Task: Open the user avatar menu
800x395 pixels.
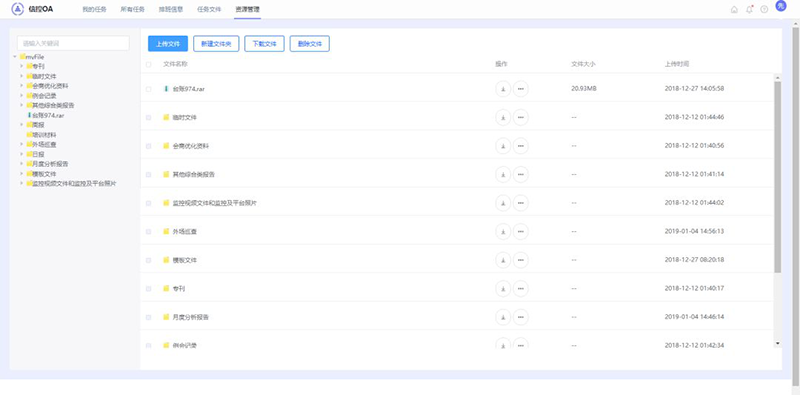Action: [x=781, y=6]
